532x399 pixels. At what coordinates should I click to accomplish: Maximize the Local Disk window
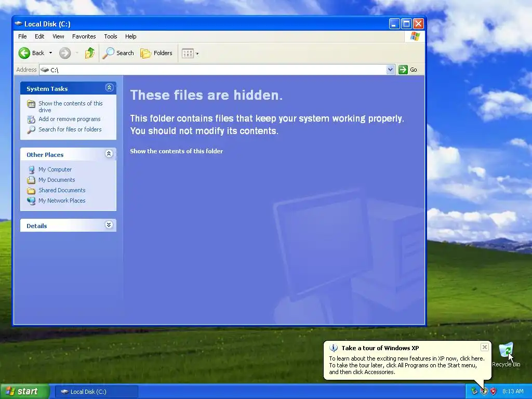coord(406,24)
